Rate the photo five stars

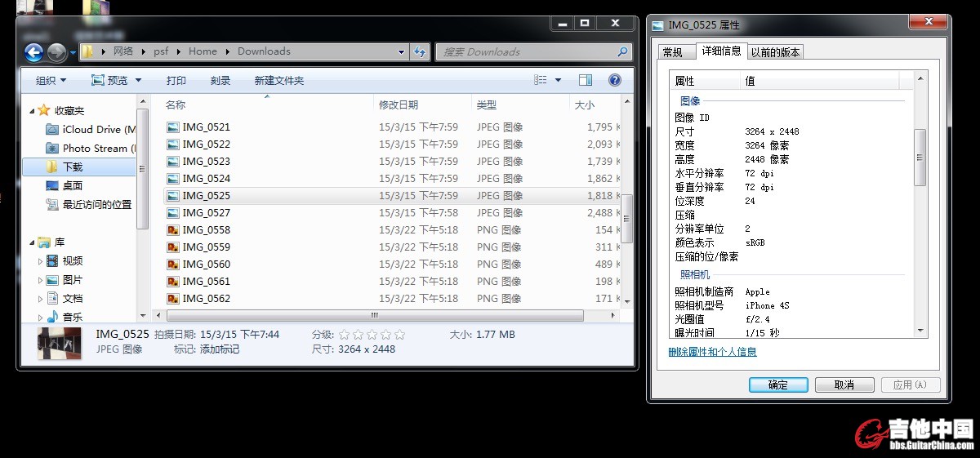click(399, 335)
